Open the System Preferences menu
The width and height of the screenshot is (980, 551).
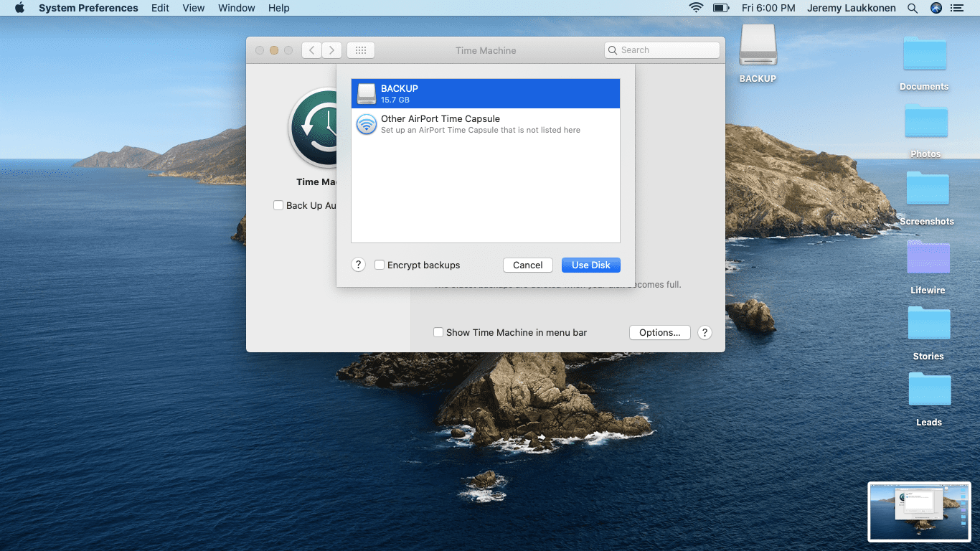pos(88,8)
